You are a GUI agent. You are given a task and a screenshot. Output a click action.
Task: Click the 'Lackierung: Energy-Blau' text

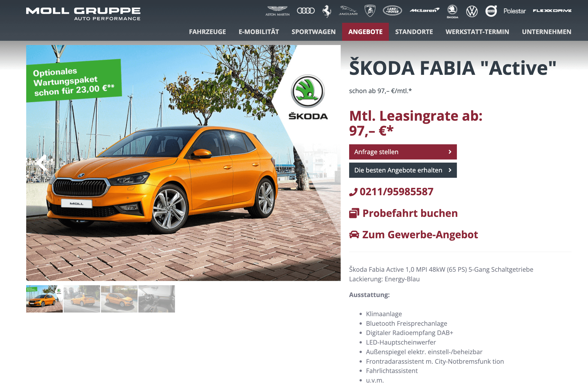click(384, 279)
